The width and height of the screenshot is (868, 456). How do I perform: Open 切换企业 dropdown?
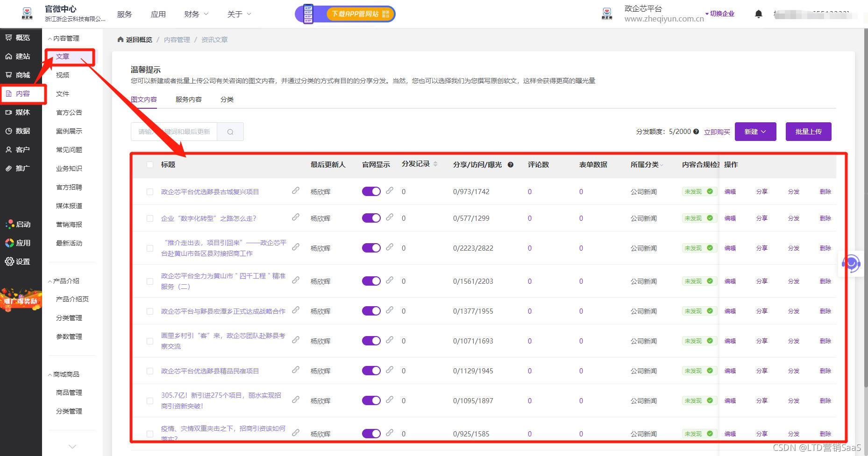[x=720, y=14]
